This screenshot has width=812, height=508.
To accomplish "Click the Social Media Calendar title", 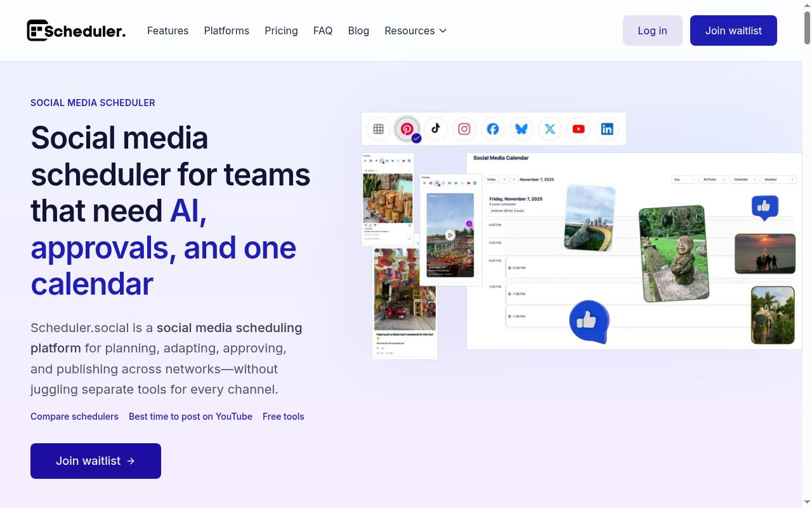I will click(x=501, y=158).
